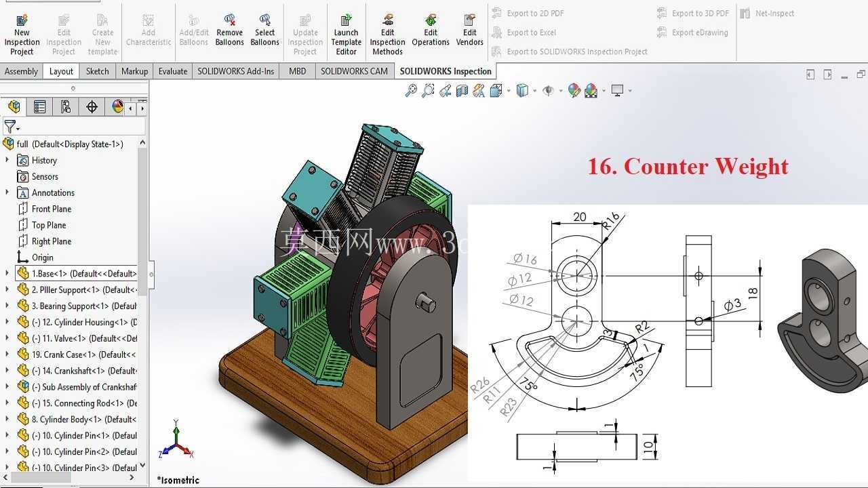Viewport: 868px width, 488px height.
Task: Click Export to 2D PDF
Action: click(528, 13)
